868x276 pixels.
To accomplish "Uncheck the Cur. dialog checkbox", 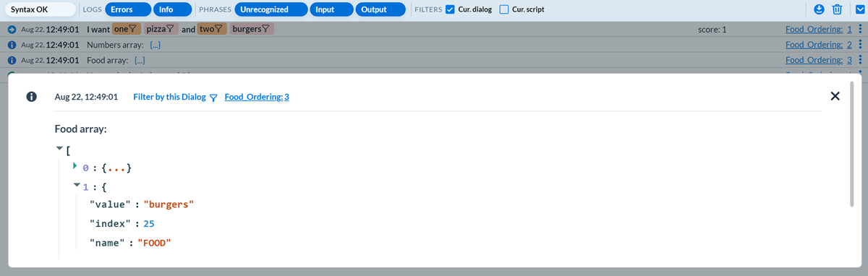I will [x=450, y=9].
